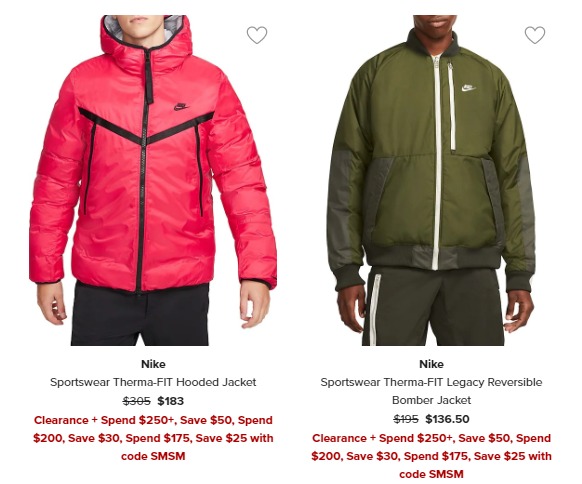The height and width of the screenshot is (484, 582).
Task: Click the Clearance promo text under Hooded Jacket
Action: tap(153, 438)
